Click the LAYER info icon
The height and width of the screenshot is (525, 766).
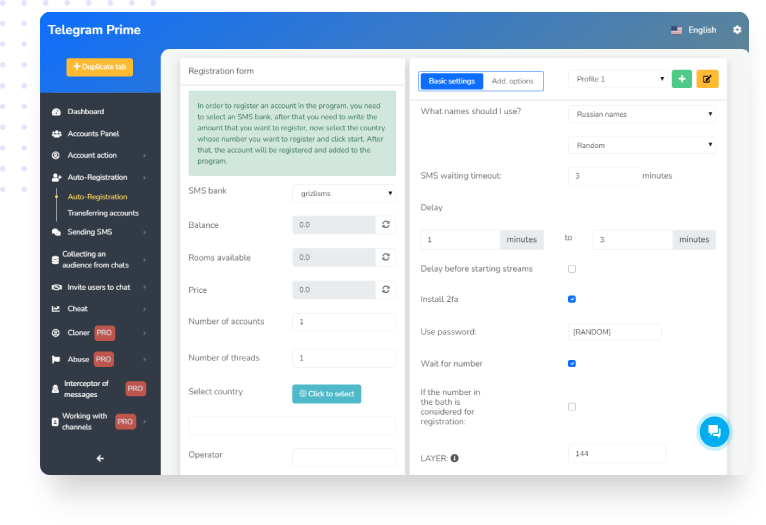pos(454,459)
